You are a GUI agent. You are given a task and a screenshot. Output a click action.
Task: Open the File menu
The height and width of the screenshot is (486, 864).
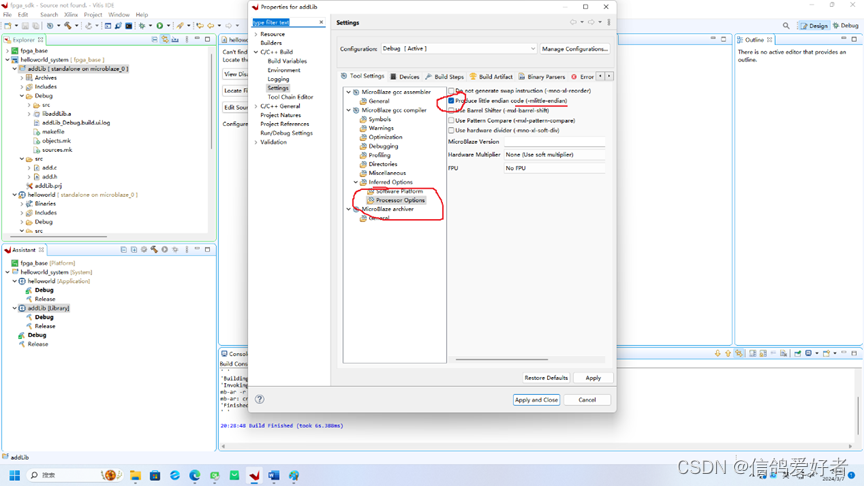7,14
